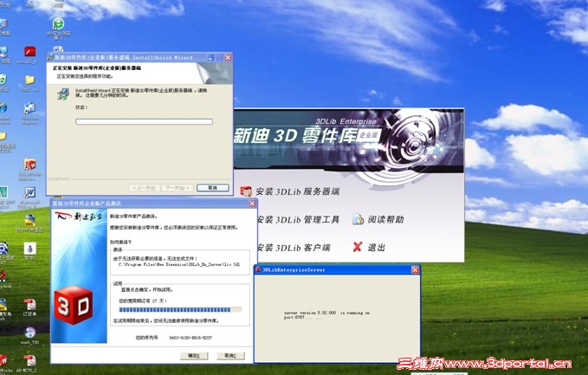Open the 零件1 part file desktop icon
588x375 pixels.
[29, 249]
